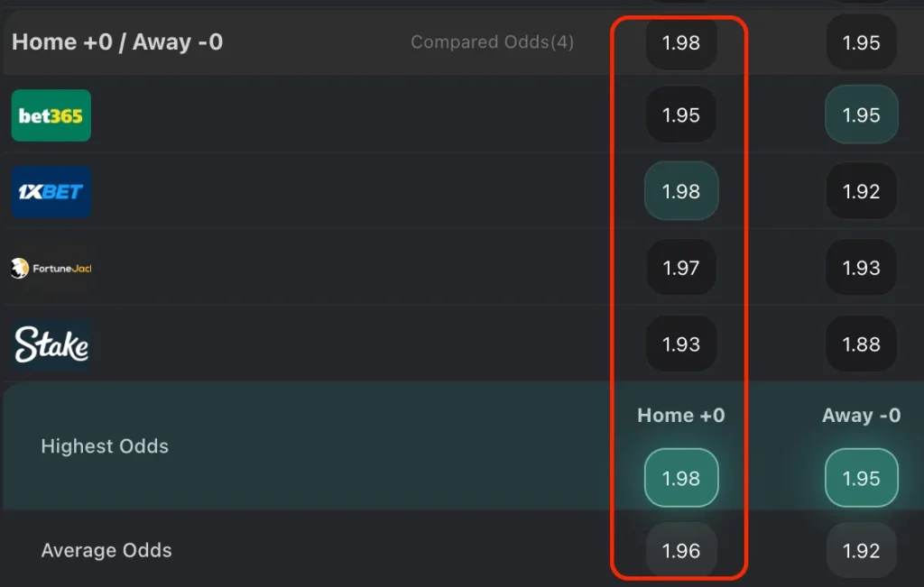The image size is (924, 587).
Task: Click the highest Home odds 1.98
Action: coord(681,478)
